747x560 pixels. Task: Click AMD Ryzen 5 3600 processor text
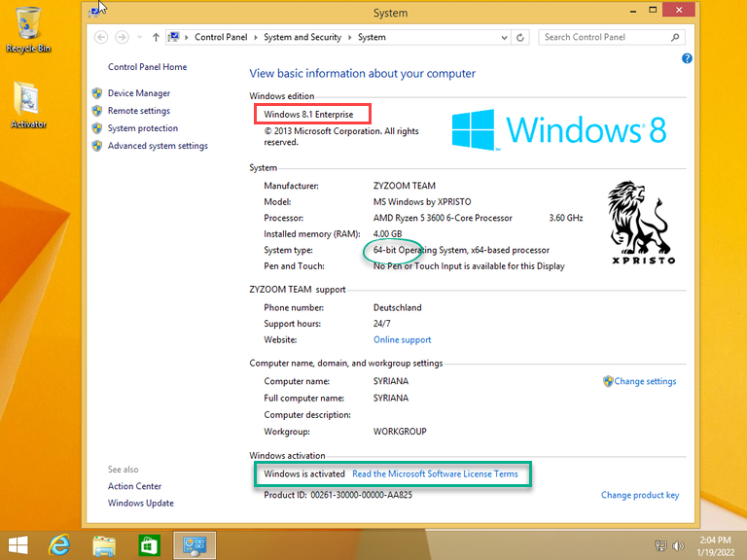point(443,218)
